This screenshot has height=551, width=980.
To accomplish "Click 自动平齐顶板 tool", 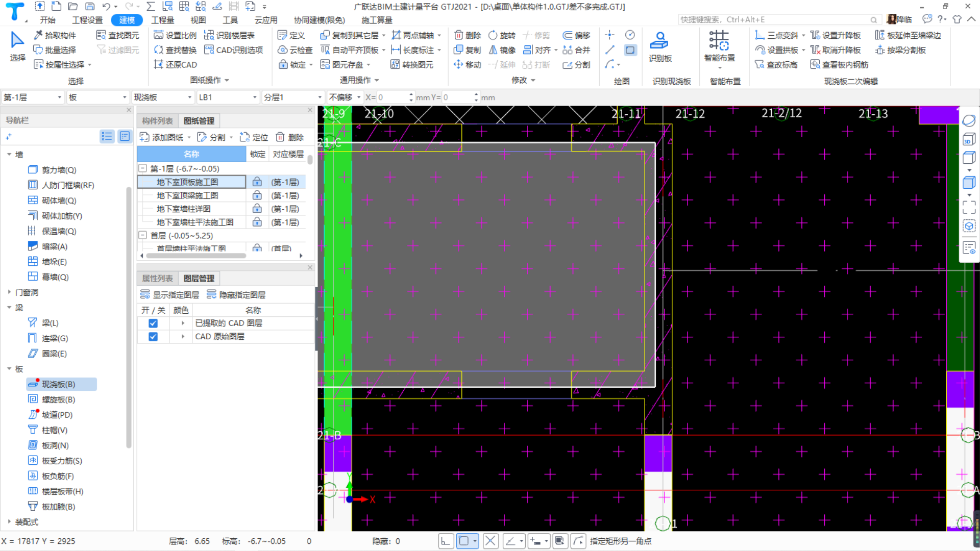I will point(350,50).
